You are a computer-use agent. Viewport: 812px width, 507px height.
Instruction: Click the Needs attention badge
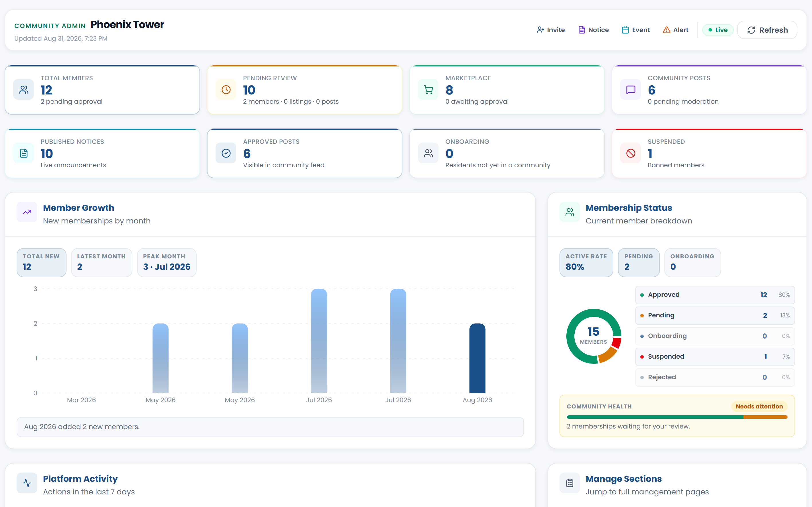pos(759,406)
